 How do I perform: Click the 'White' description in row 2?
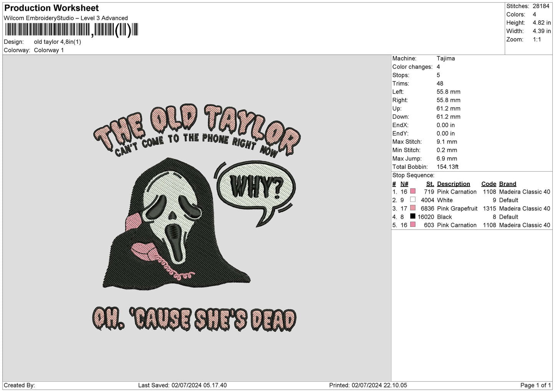[445, 200]
